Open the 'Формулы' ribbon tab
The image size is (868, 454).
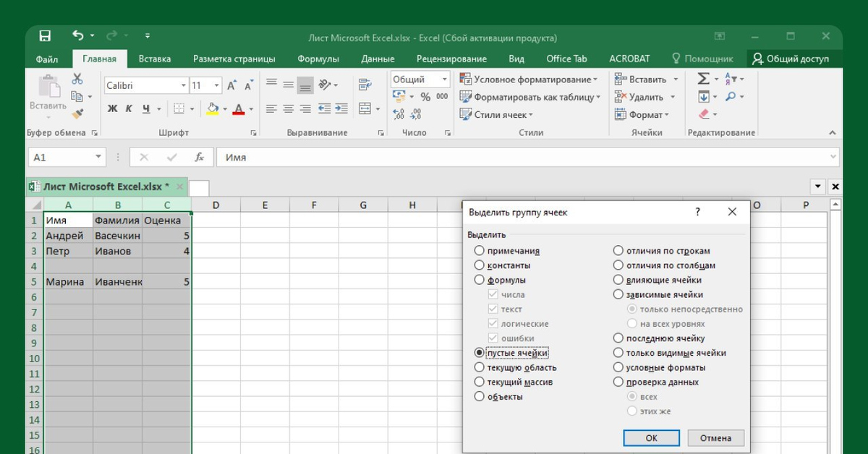tap(318, 59)
